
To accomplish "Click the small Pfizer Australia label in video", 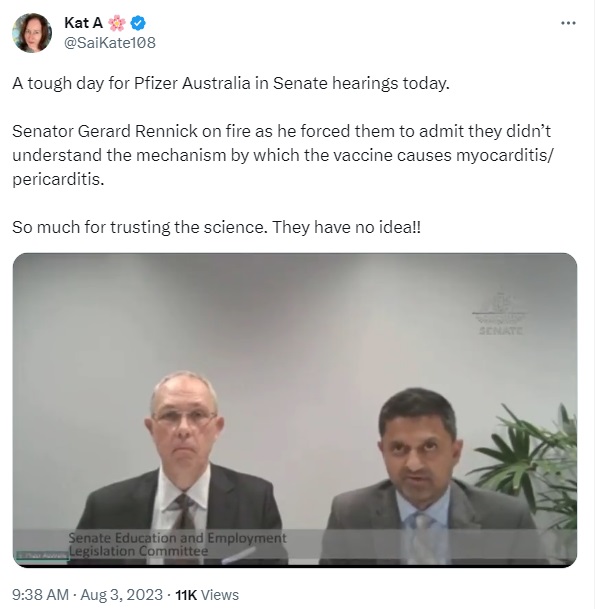I will click(x=43, y=555).
